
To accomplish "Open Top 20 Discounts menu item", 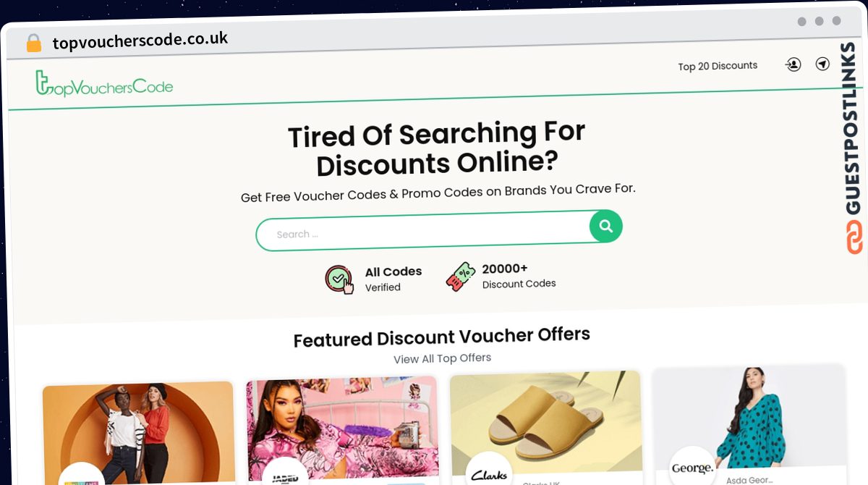I will (x=718, y=66).
